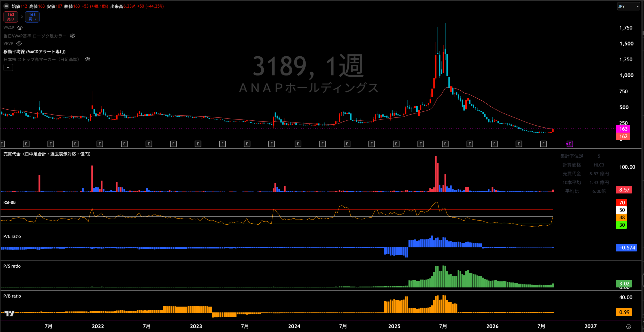Select the VWAP indicator label
This screenshot has width=644, height=332.
click(x=9, y=28)
